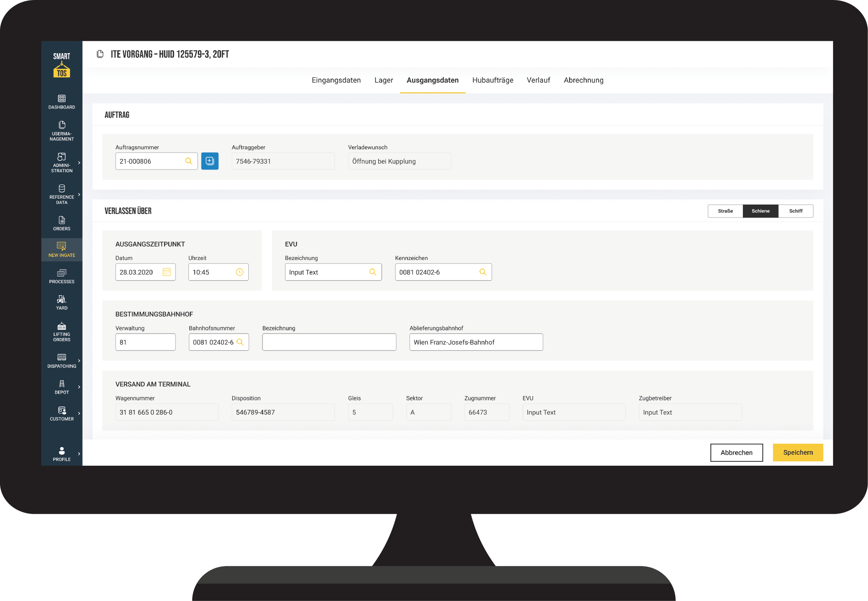
Task: Expand the Dispatching submenu chevron
Action: 79,361
